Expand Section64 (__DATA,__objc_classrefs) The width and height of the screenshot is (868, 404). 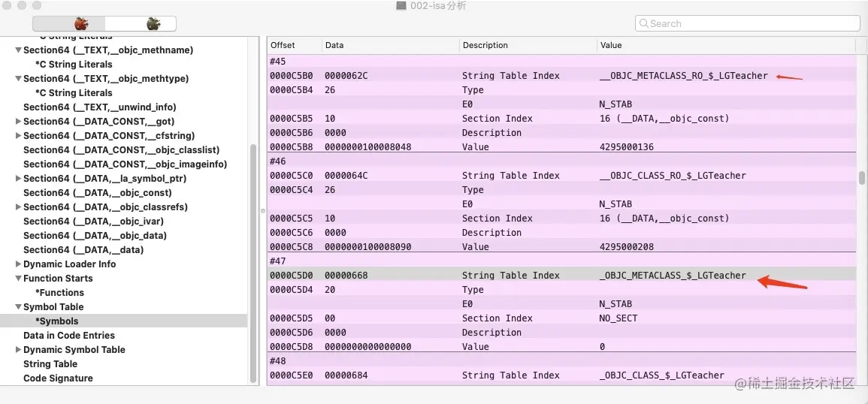[18, 207]
